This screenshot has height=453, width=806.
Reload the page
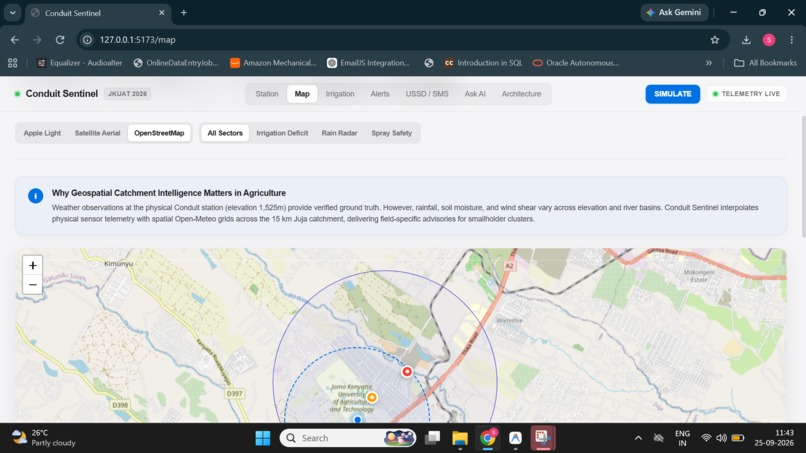coord(60,40)
